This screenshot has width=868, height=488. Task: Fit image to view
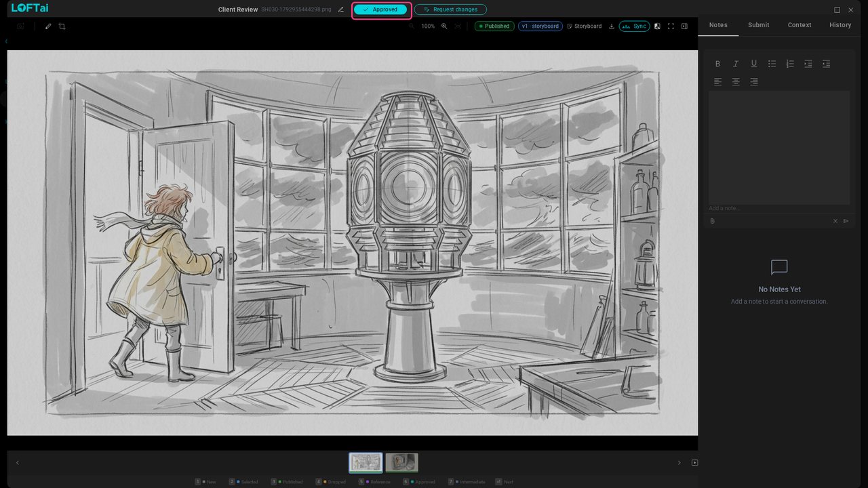click(458, 26)
